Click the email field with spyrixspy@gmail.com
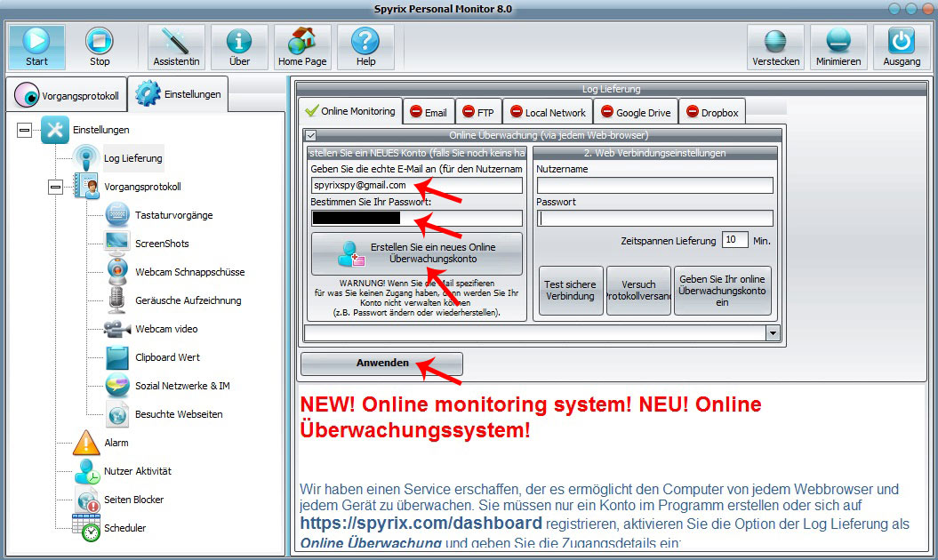The image size is (938, 560). (416, 186)
